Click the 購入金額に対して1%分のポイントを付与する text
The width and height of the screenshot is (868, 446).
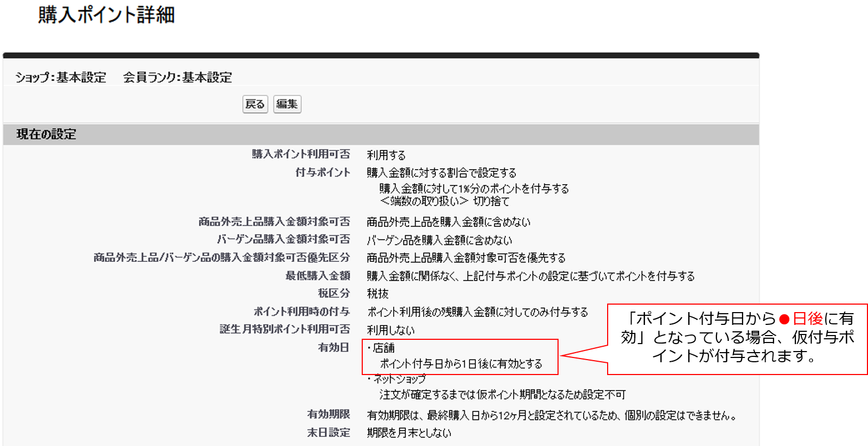[x=474, y=188]
